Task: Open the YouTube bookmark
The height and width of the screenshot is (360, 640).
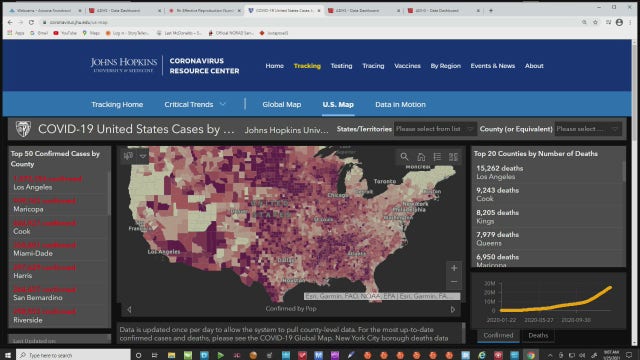Action: click(x=65, y=33)
